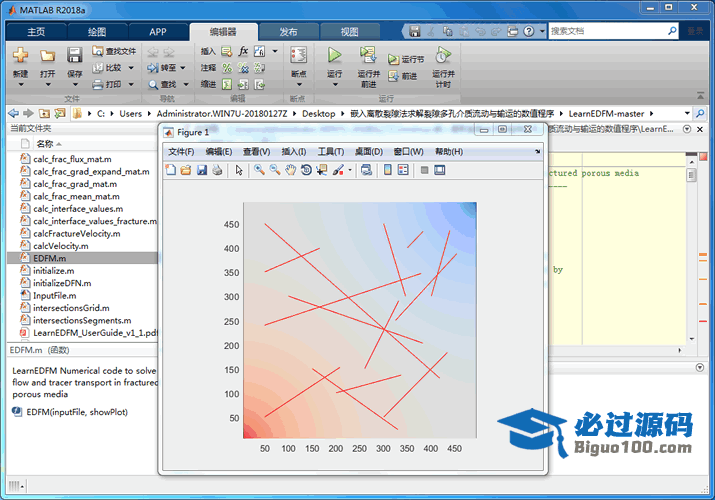Click the Print (打印) button
The image size is (715, 500).
pyautogui.click(x=113, y=84)
